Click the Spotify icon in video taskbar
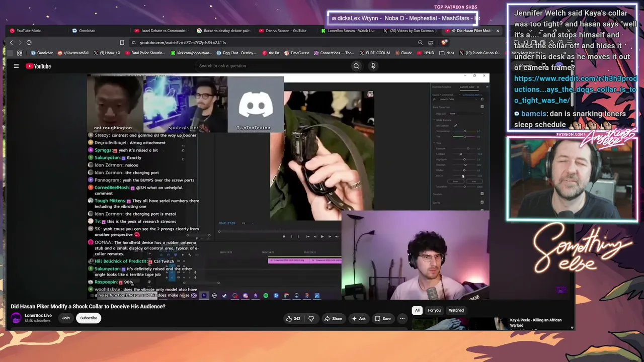 click(x=266, y=296)
